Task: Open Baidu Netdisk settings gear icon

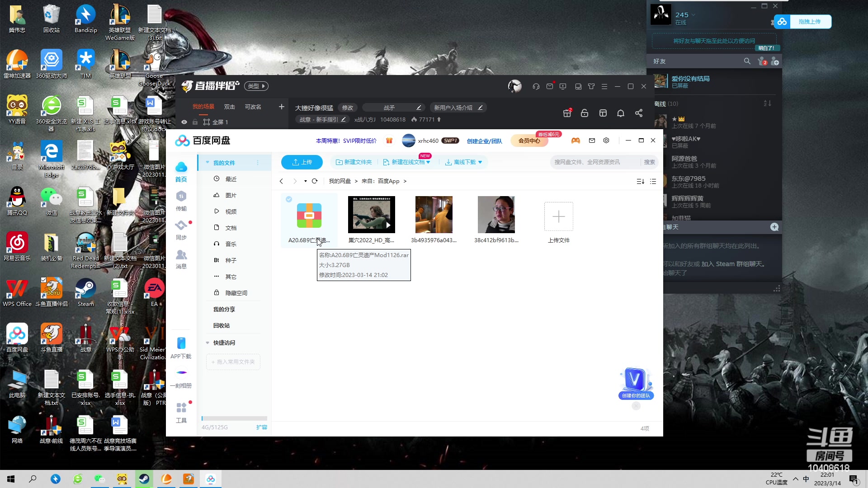Action: pos(606,141)
